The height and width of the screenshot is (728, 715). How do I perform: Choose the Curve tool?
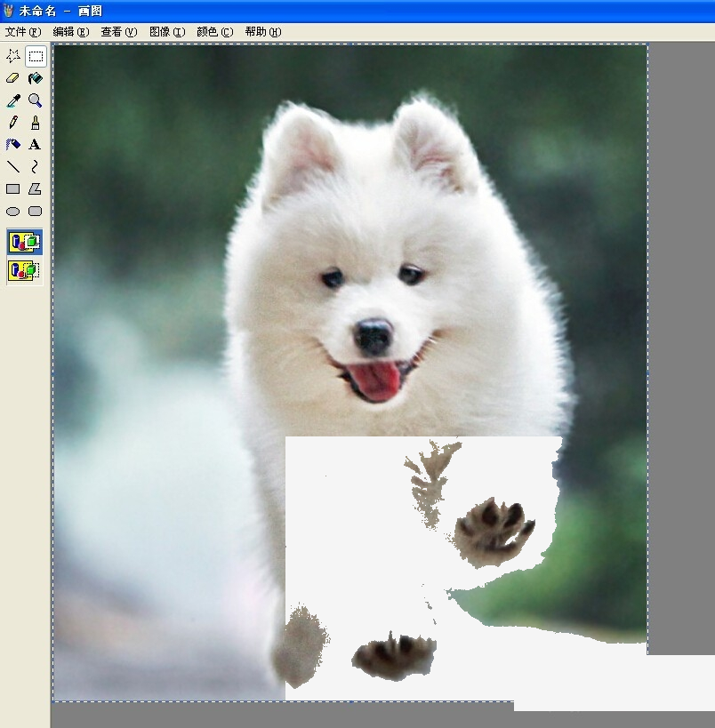[x=36, y=167]
